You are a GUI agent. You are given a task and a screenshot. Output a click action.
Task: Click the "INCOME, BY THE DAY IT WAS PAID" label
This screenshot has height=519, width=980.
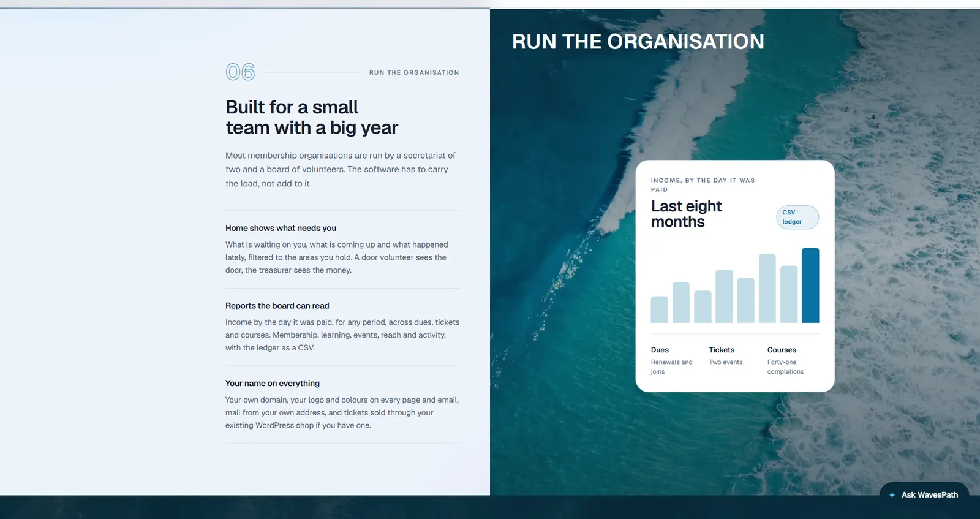[703, 185]
